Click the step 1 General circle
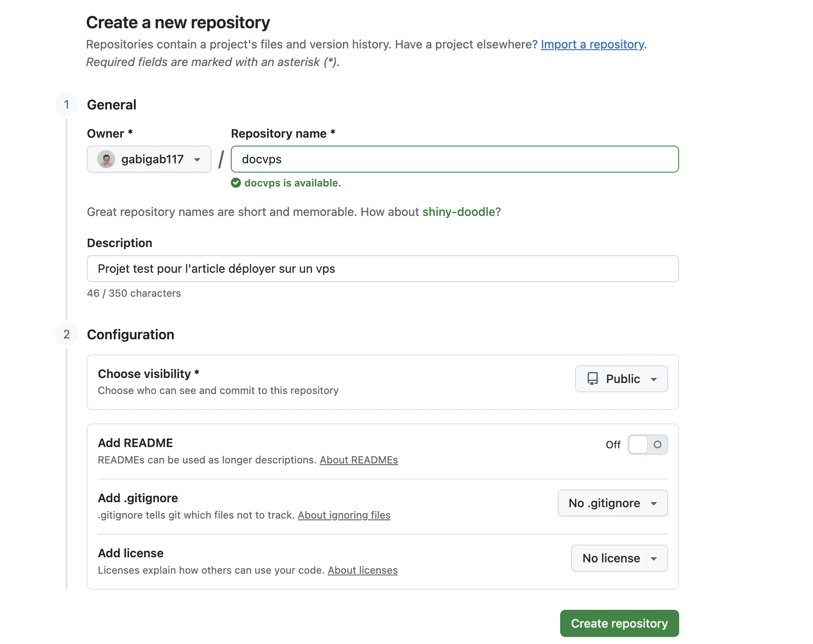The image size is (813, 644). pos(66,105)
